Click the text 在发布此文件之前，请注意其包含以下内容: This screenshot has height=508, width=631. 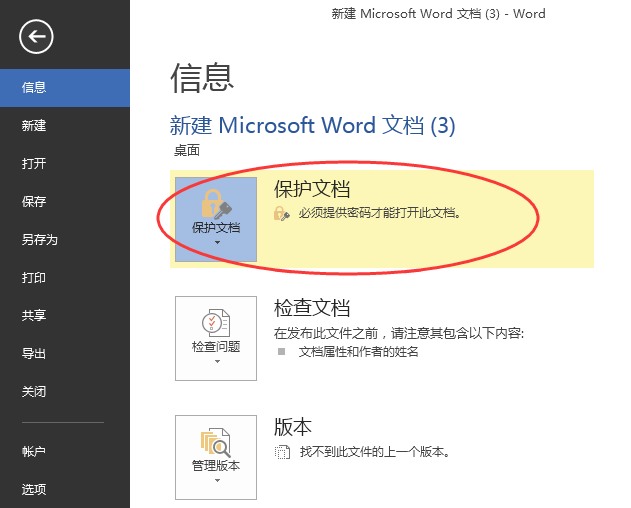399,333
